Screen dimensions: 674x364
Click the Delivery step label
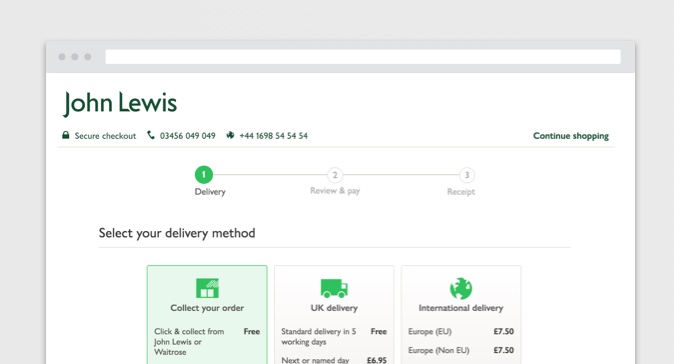pos(210,192)
